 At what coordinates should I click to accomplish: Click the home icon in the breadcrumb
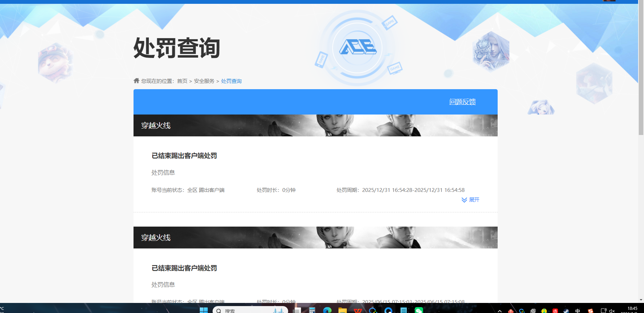pyautogui.click(x=136, y=81)
